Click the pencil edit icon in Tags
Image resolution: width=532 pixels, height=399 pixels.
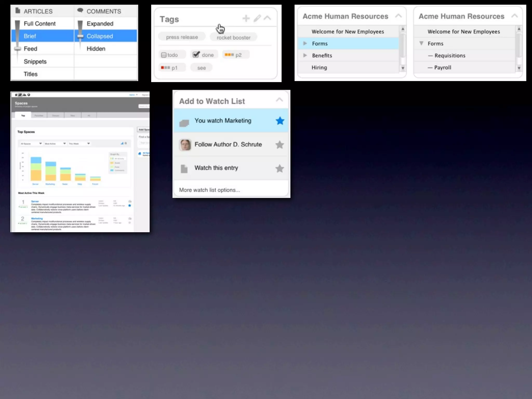(257, 18)
